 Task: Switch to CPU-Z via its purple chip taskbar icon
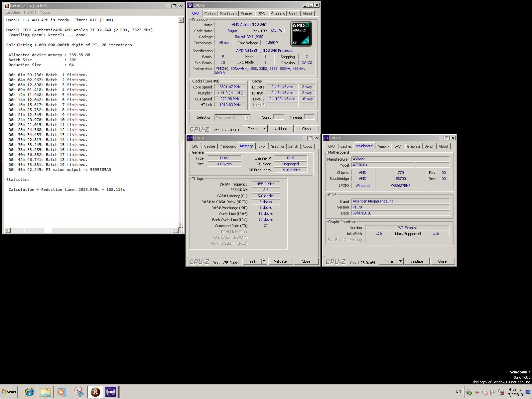point(111,392)
